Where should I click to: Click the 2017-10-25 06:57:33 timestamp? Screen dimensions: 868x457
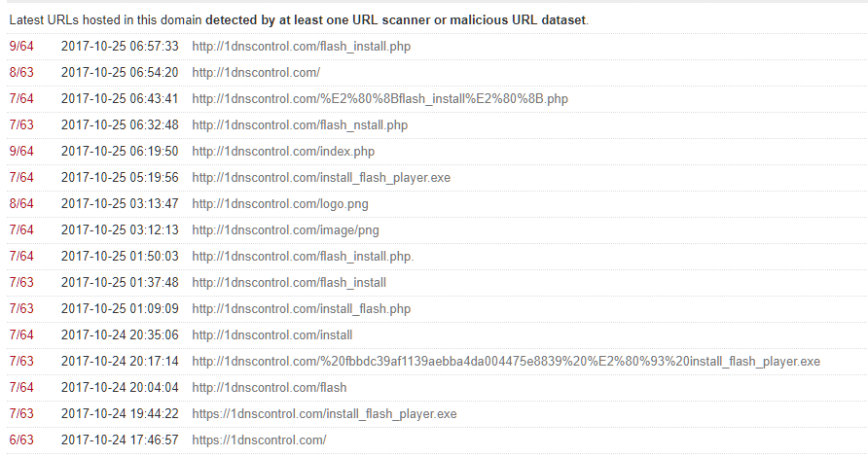(120, 46)
